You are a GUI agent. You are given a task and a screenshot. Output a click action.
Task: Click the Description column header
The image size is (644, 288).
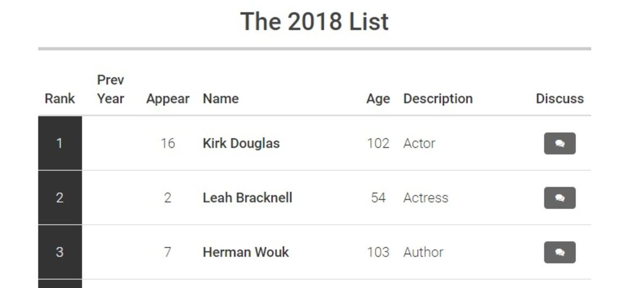438,99
